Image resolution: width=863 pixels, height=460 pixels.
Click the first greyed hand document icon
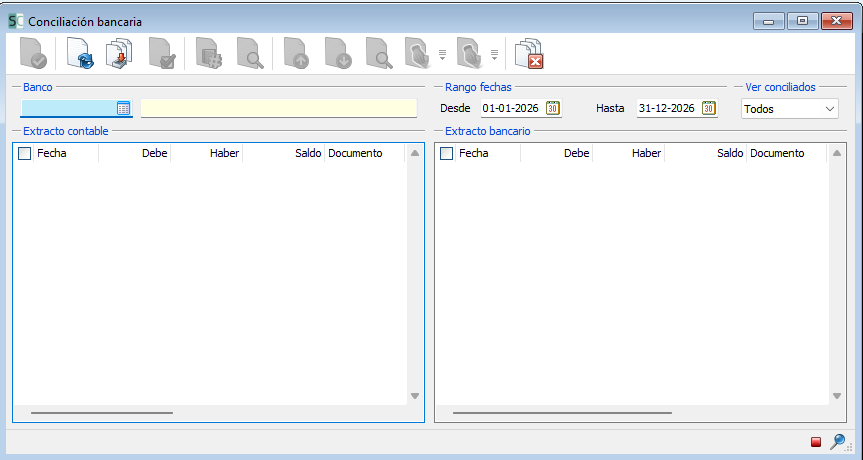(x=418, y=53)
